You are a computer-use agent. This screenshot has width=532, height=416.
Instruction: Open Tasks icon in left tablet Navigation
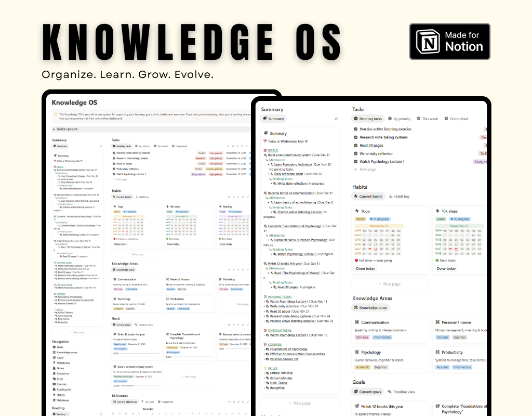tap(54, 347)
